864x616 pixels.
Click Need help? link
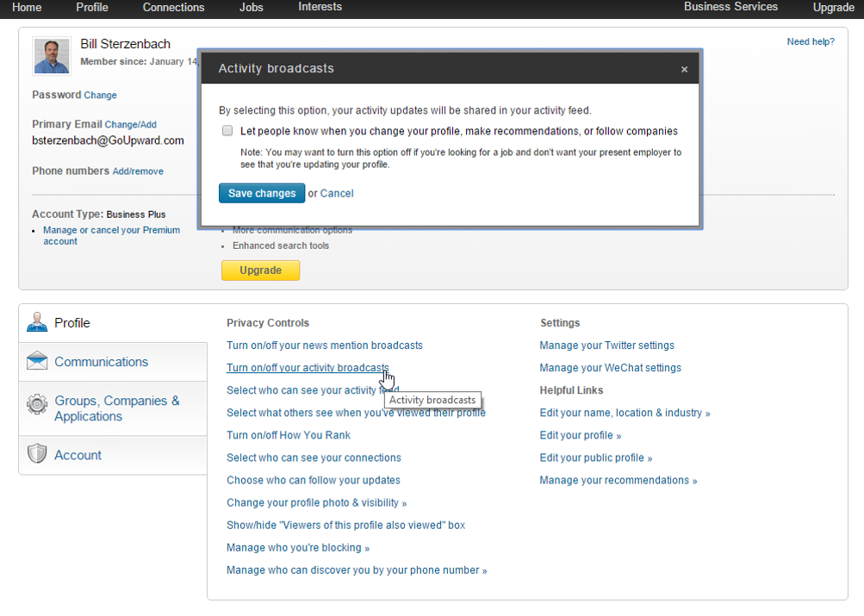coord(810,41)
